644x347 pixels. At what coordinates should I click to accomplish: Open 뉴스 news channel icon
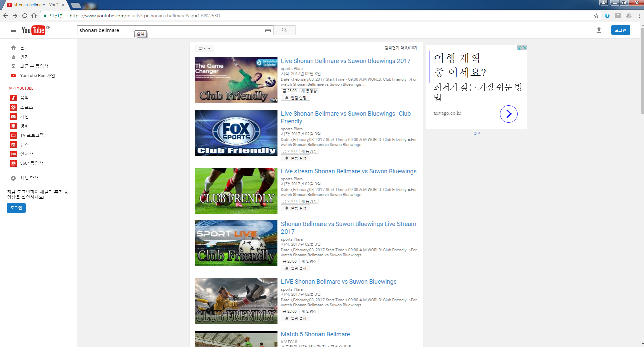point(13,144)
